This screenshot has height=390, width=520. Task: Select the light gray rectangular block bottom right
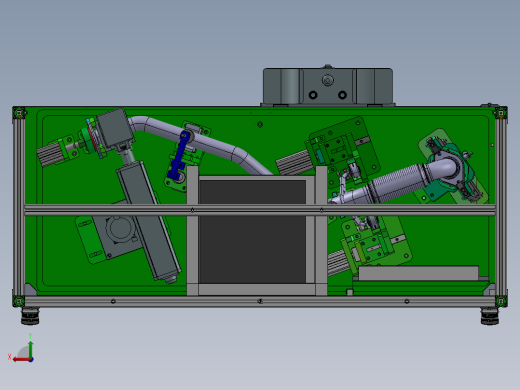coord(418,273)
